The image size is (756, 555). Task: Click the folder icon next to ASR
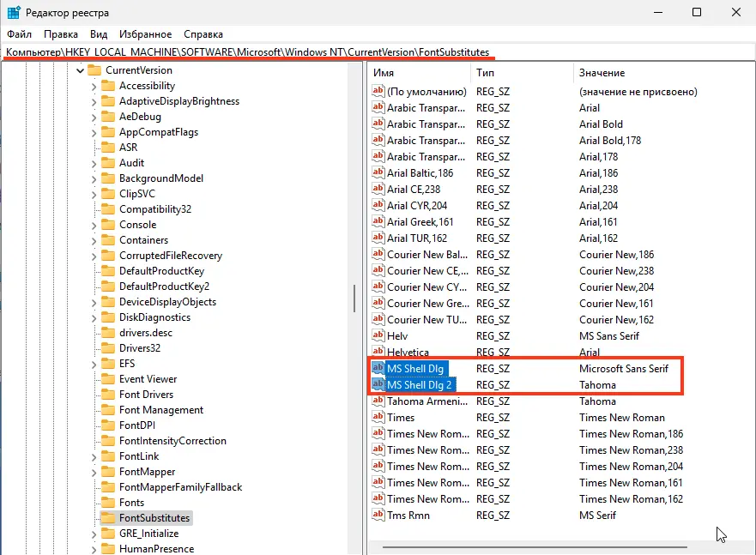(108, 148)
